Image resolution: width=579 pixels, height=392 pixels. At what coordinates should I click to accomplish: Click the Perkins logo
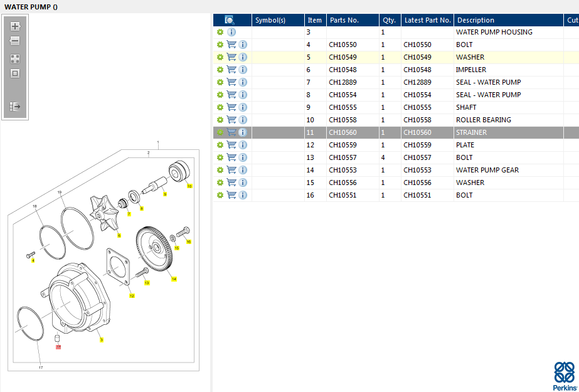coord(564,375)
